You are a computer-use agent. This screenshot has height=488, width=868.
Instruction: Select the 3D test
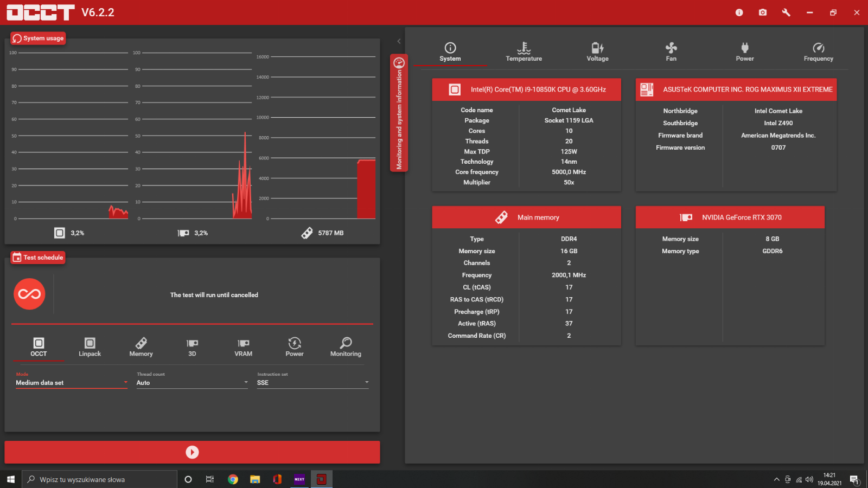[x=192, y=347]
